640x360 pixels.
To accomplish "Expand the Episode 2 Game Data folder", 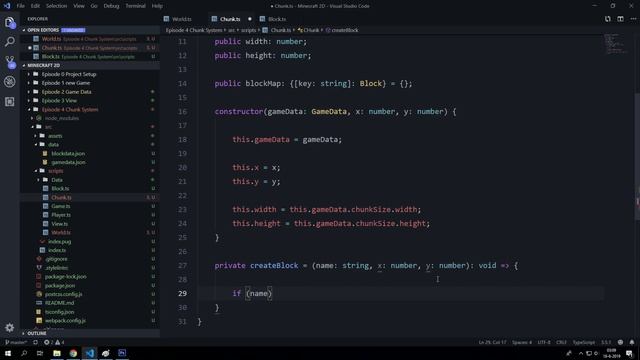I will pyautogui.click(x=67, y=92).
